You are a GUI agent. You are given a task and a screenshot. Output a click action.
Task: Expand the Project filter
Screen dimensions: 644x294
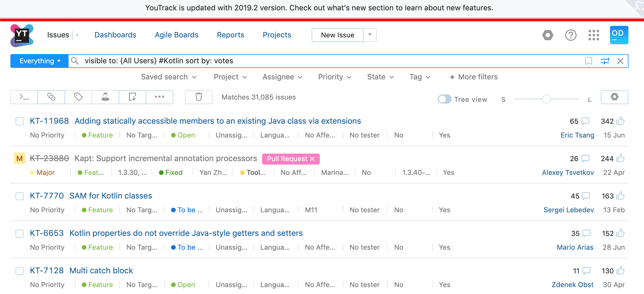(x=231, y=77)
